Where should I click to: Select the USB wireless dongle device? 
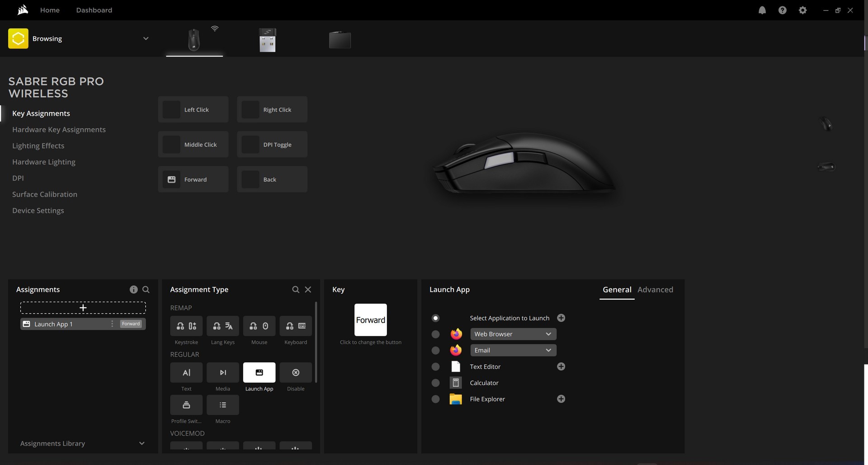267,40
